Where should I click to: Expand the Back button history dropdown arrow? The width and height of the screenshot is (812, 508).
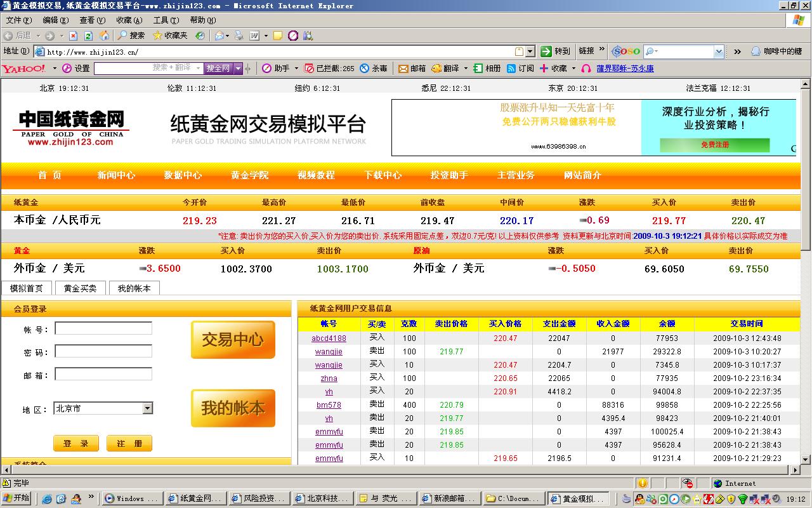(x=38, y=36)
